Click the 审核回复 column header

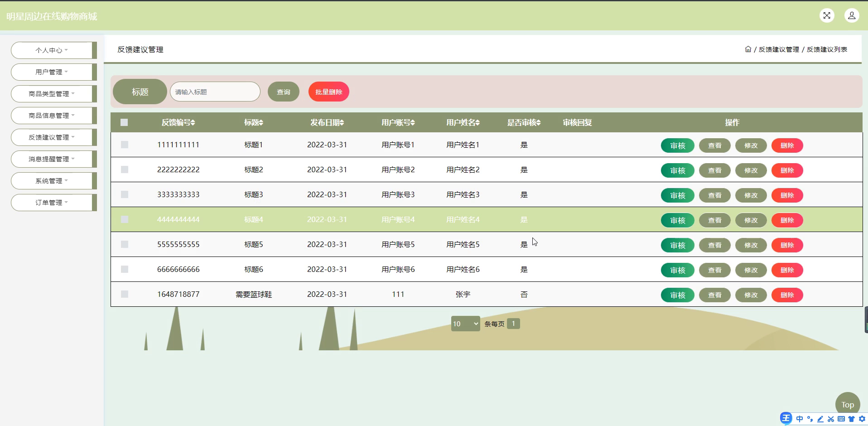577,122
